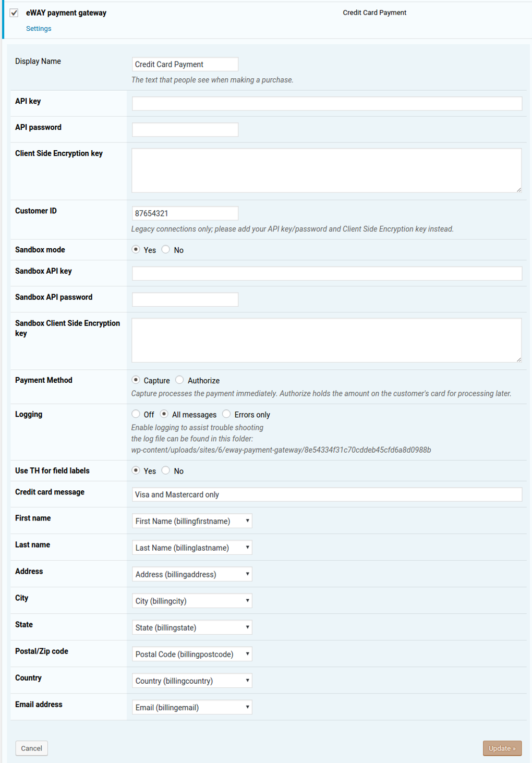Edit the Customer ID value
Screen dimensions: 532x763
coord(185,213)
